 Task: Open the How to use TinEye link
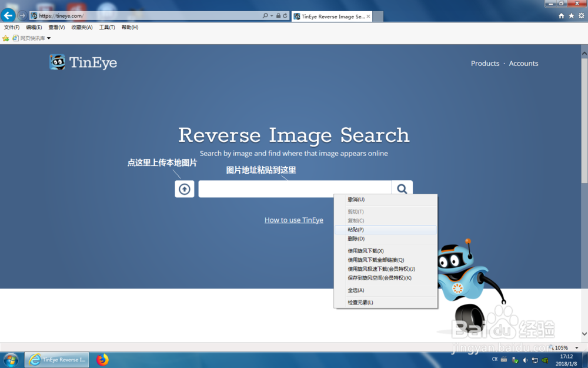293,220
